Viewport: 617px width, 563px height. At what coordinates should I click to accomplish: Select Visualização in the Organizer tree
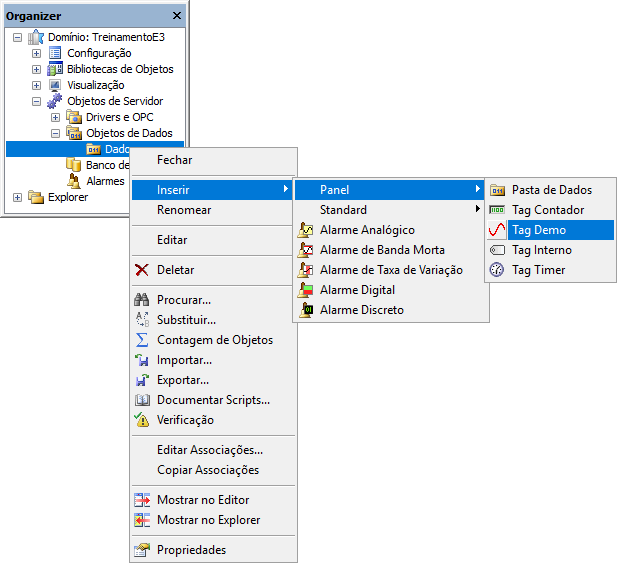(97, 85)
